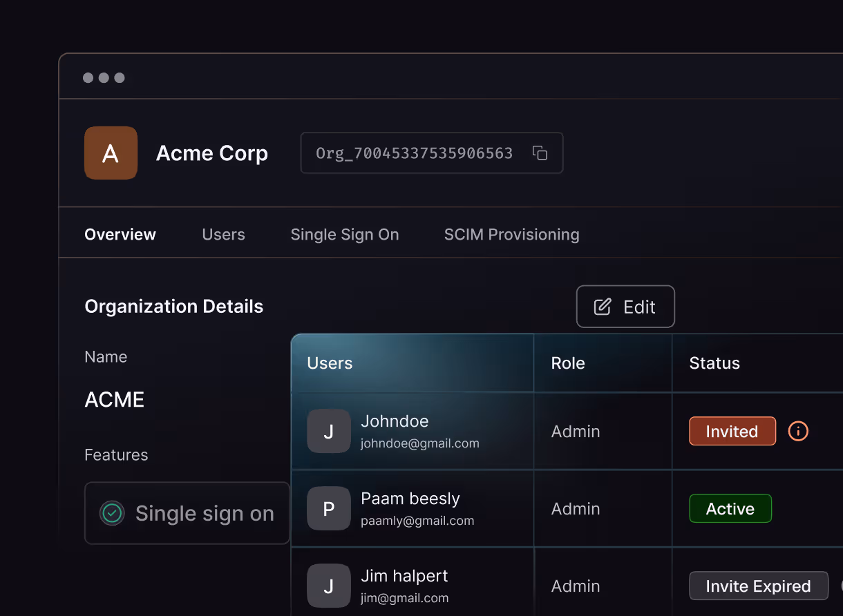Open the Single Sign On tab

345,235
